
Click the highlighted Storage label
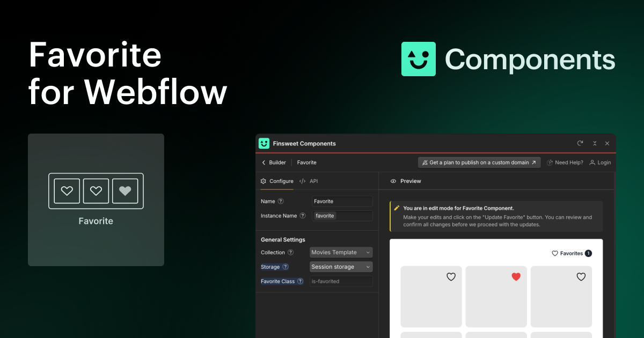(x=270, y=267)
